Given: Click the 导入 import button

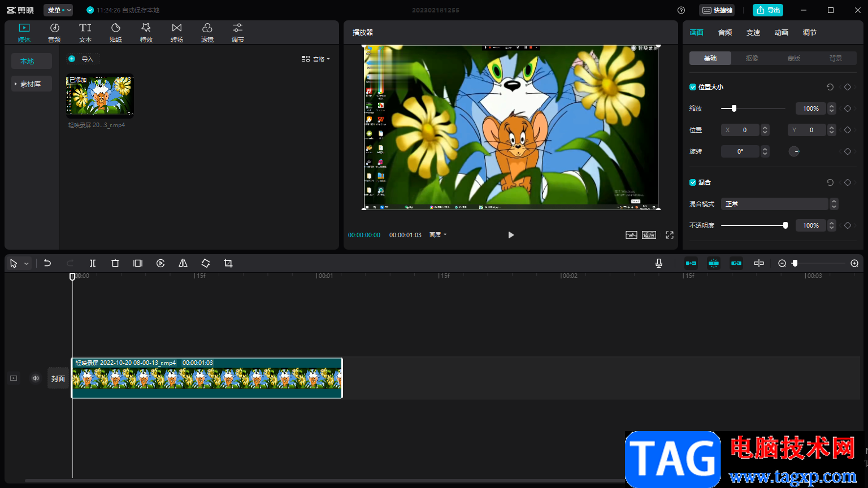Looking at the screenshot, I should coord(83,59).
